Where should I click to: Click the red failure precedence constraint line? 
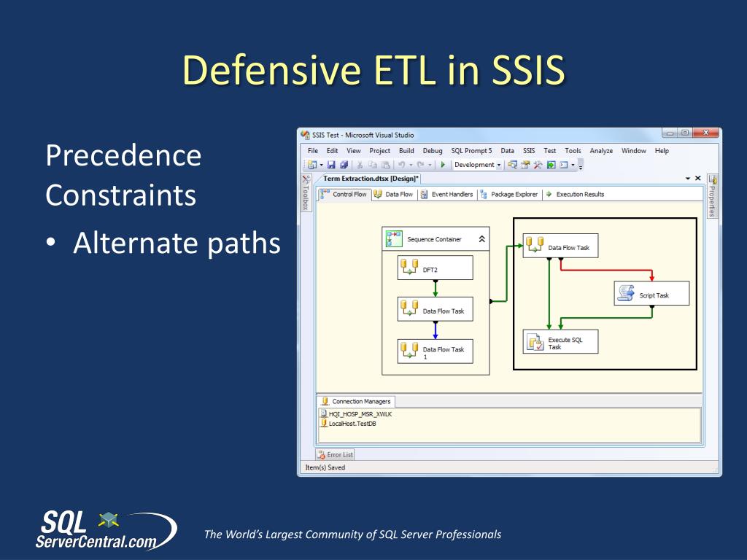(606, 270)
